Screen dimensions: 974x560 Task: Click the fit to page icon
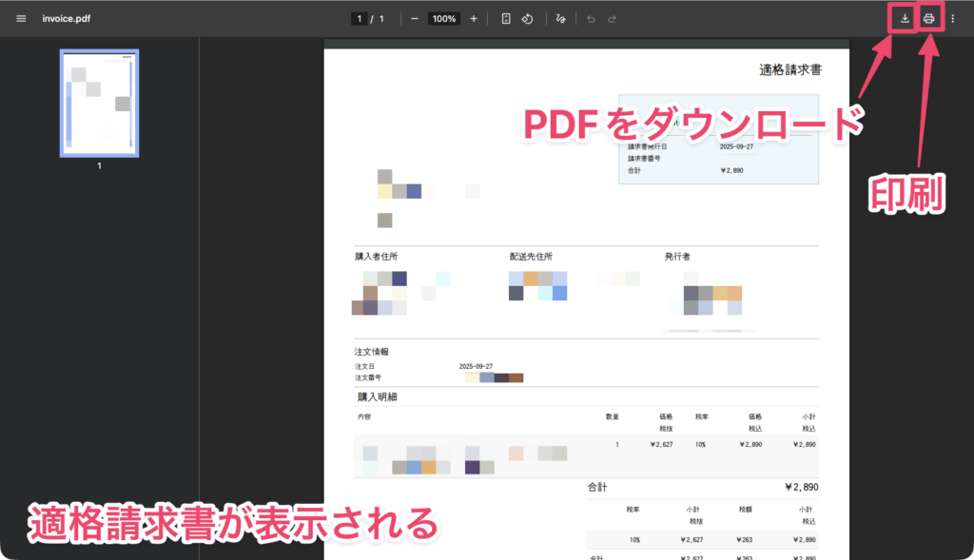[506, 19]
